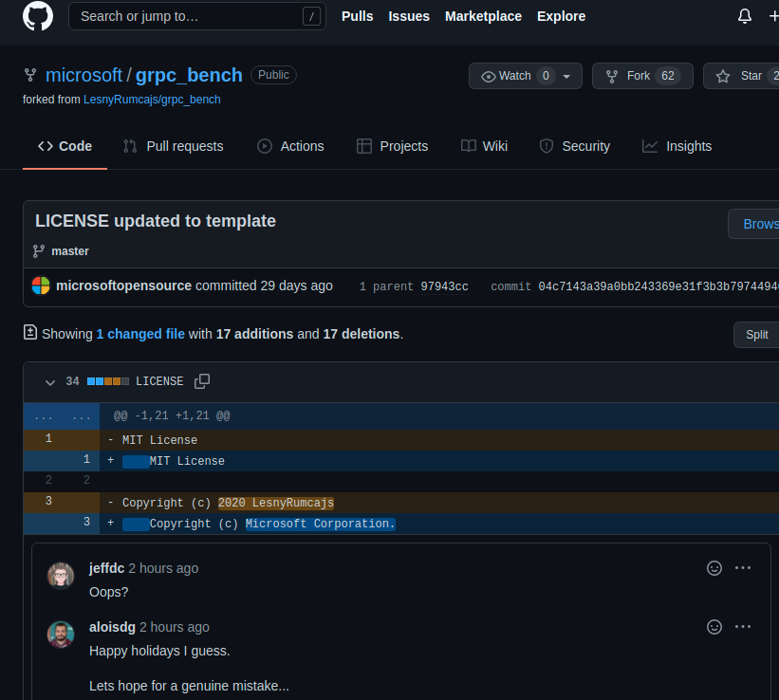Screen dimensions: 779x700
Task: Open jeffdc's avatar
Action: tap(61, 576)
